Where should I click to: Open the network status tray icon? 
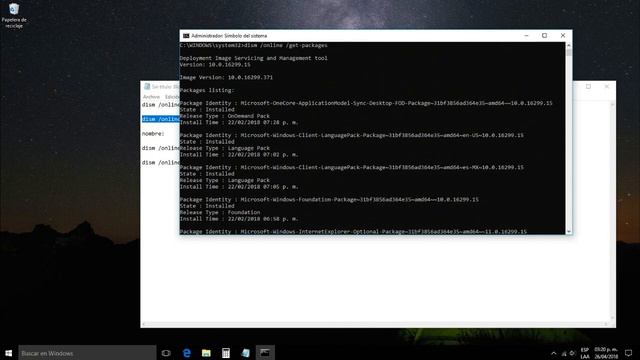(564, 353)
